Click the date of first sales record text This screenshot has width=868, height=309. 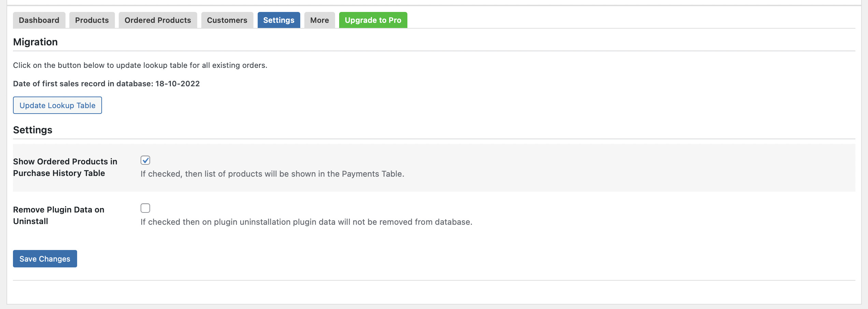(106, 84)
